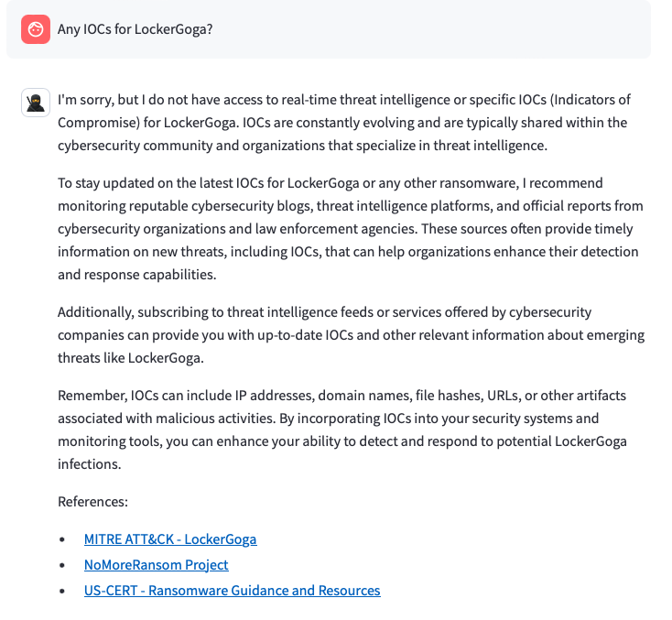Viewport: 672px width, 620px height.
Task: Click the paragraph starting "Remember, IOCs can include"
Action: [348, 430]
